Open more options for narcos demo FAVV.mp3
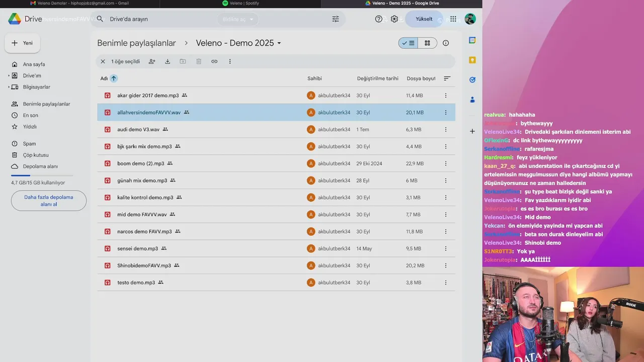This screenshot has width=644, height=362. click(446, 232)
